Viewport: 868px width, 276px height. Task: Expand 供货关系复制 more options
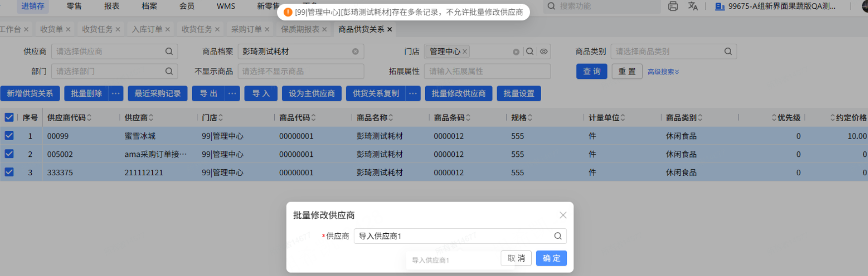coord(413,93)
